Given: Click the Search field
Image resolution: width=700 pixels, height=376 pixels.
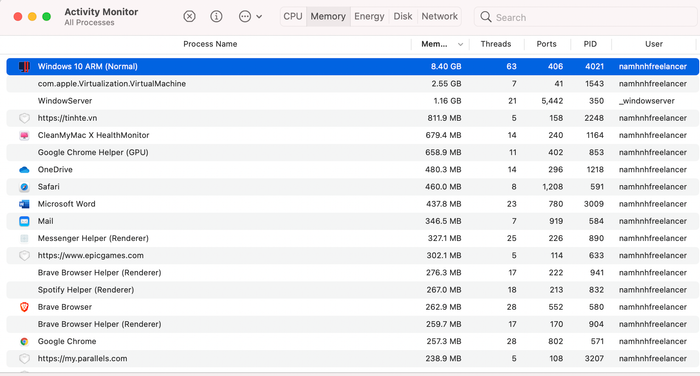Looking at the screenshot, I should click(x=586, y=17).
